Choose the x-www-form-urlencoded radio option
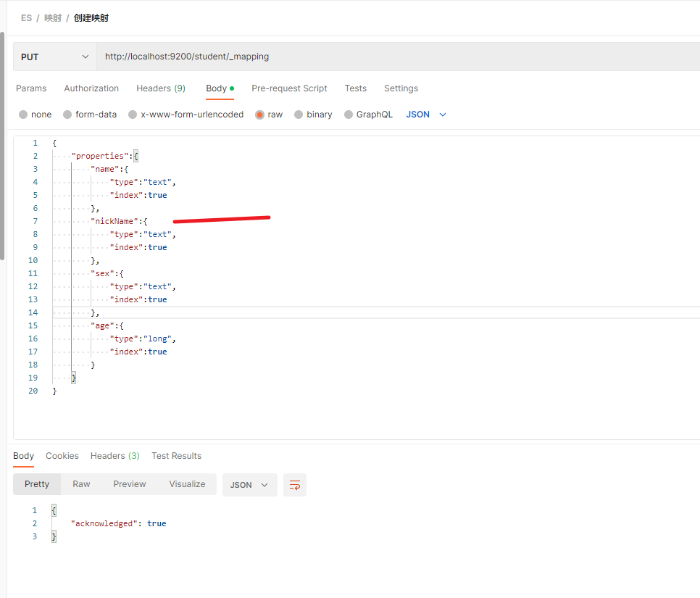The image size is (700, 598). click(x=133, y=115)
